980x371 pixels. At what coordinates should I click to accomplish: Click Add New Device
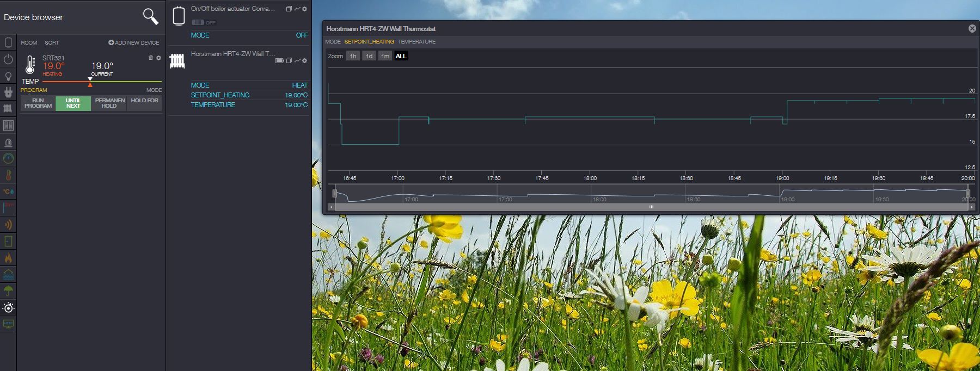pos(134,42)
